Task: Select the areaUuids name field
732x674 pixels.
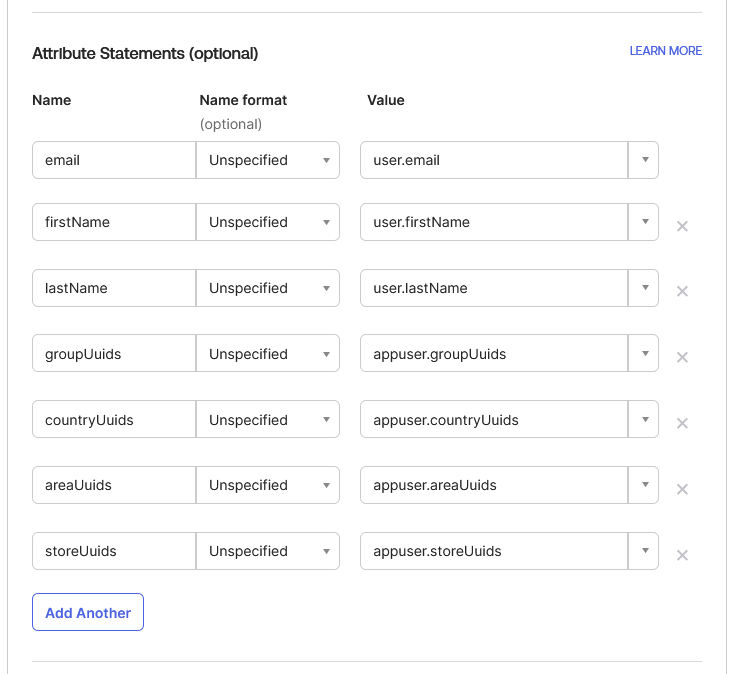Action: [114, 485]
